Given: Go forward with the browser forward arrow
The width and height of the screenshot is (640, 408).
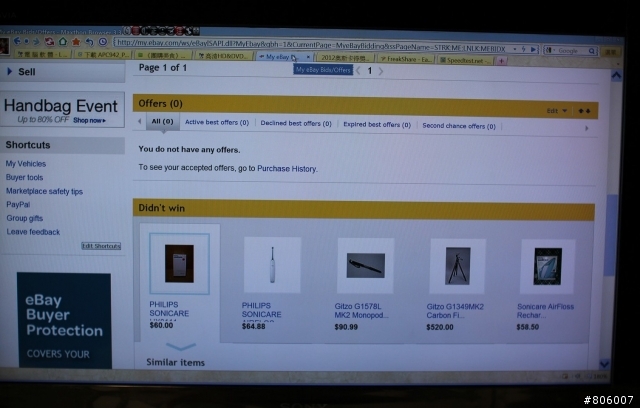Looking at the screenshot, I should click(x=36, y=41).
